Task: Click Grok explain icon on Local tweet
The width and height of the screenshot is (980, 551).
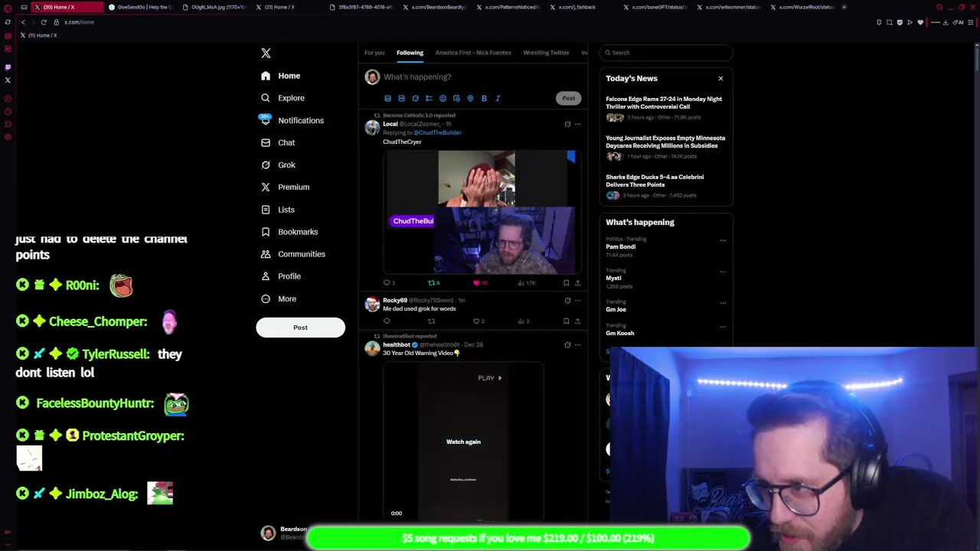Action: pyautogui.click(x=567, y=124)
